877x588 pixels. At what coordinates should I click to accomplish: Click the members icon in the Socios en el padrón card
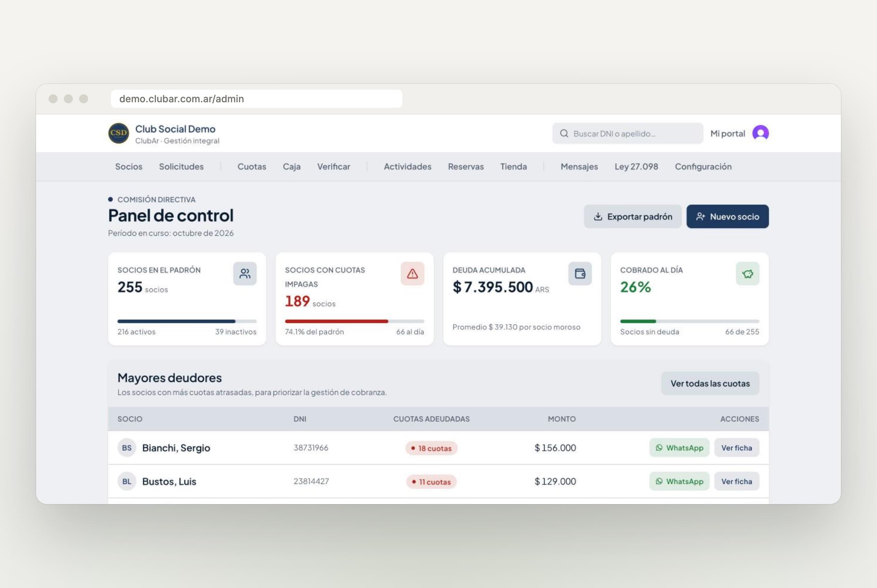click(245, 274)
